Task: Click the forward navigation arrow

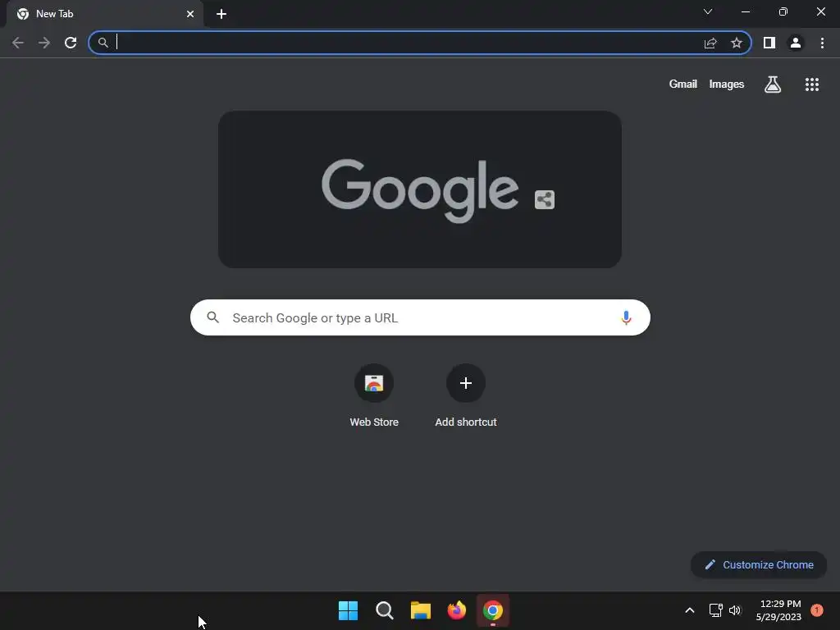Action: tap(44, 43)
